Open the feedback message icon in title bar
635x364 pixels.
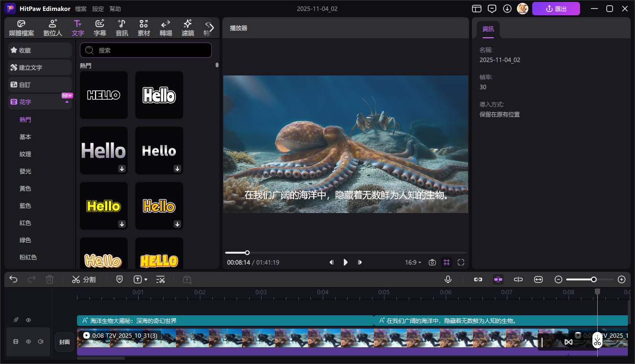pyautogui.click(x=492, y=9)
